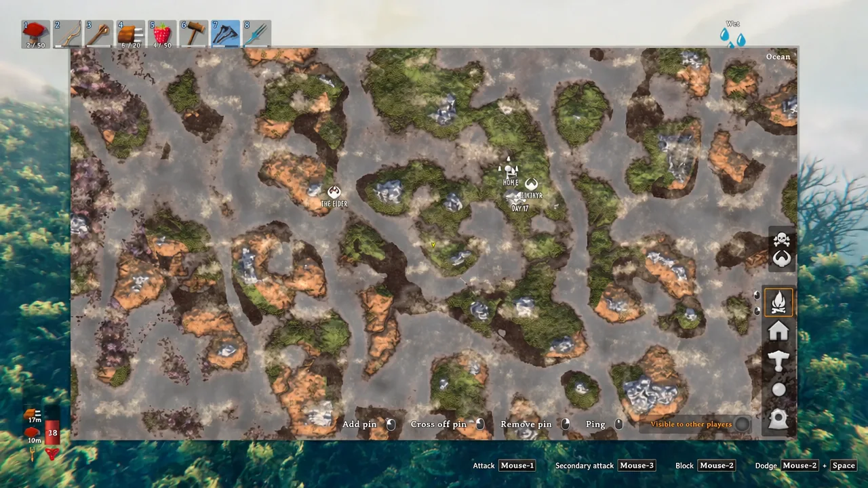Select the red mushroom in hotbar slot 1
Image resolution: width=868 pixels, height=488 pixels.
[36, 34]
